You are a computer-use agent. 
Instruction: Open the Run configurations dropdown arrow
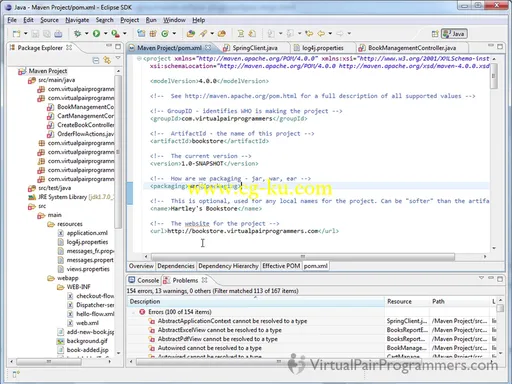coord(106,33)
